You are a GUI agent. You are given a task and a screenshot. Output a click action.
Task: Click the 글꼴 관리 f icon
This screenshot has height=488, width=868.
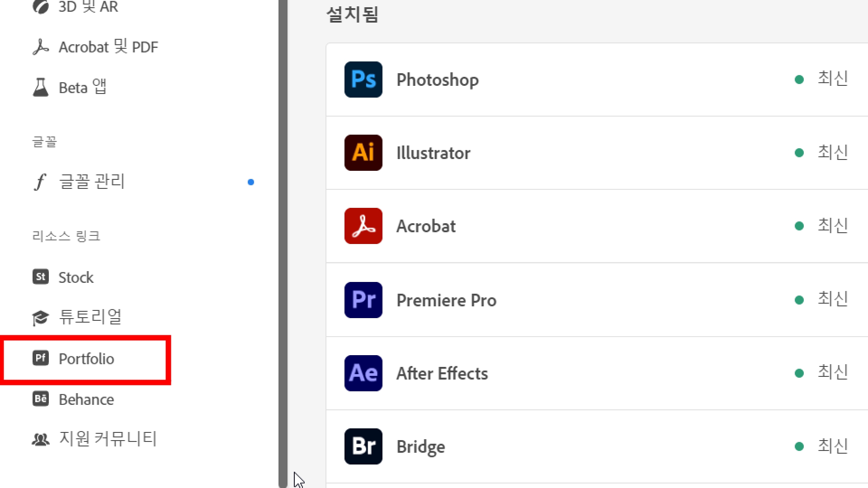40,182
